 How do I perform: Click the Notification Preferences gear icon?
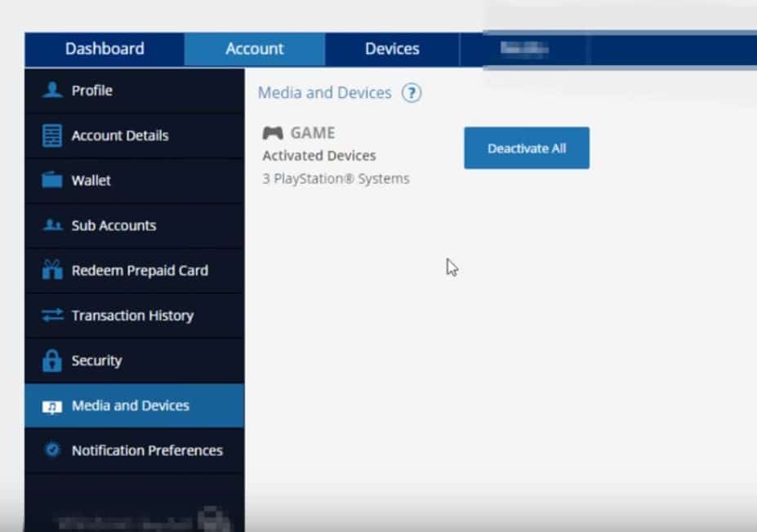coord(52,450)
